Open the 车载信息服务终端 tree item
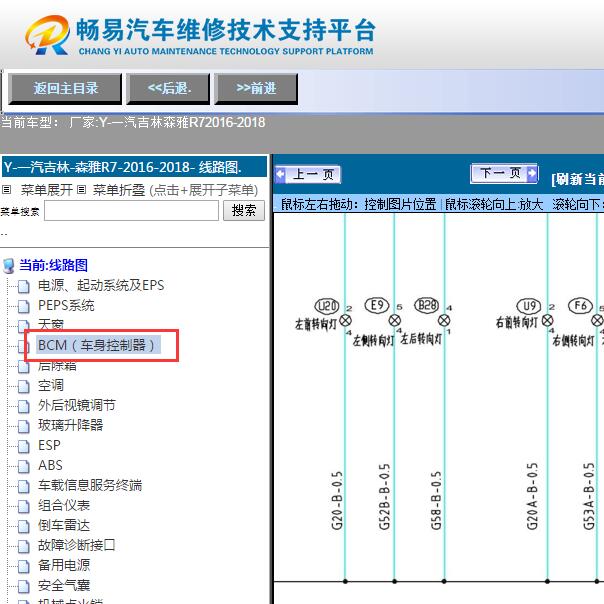 tap(90, 485)
